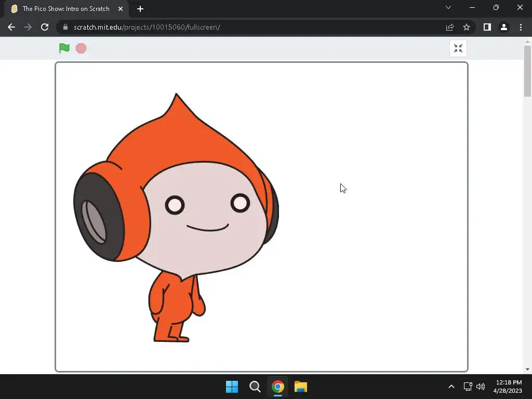Select The Pico Show: Intro tab
The height and width of the screenshot is (399, 532).
point(66,9)
